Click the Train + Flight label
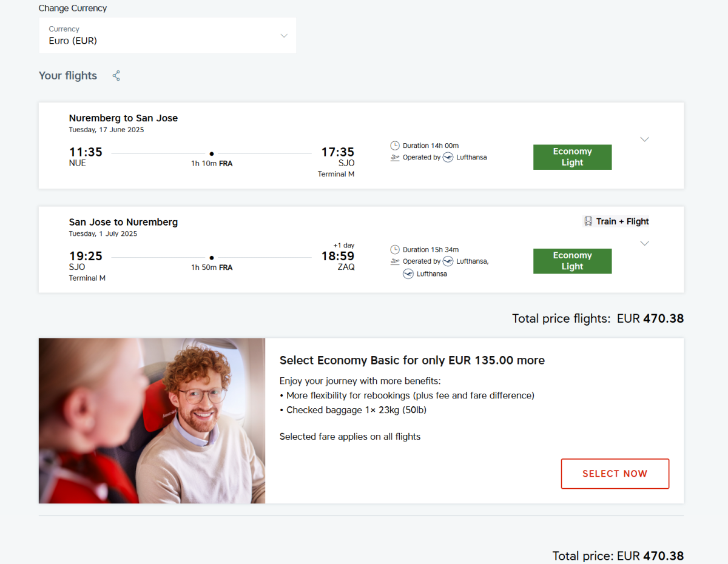This screenshot has width=728, height=564. coord(622,221)
